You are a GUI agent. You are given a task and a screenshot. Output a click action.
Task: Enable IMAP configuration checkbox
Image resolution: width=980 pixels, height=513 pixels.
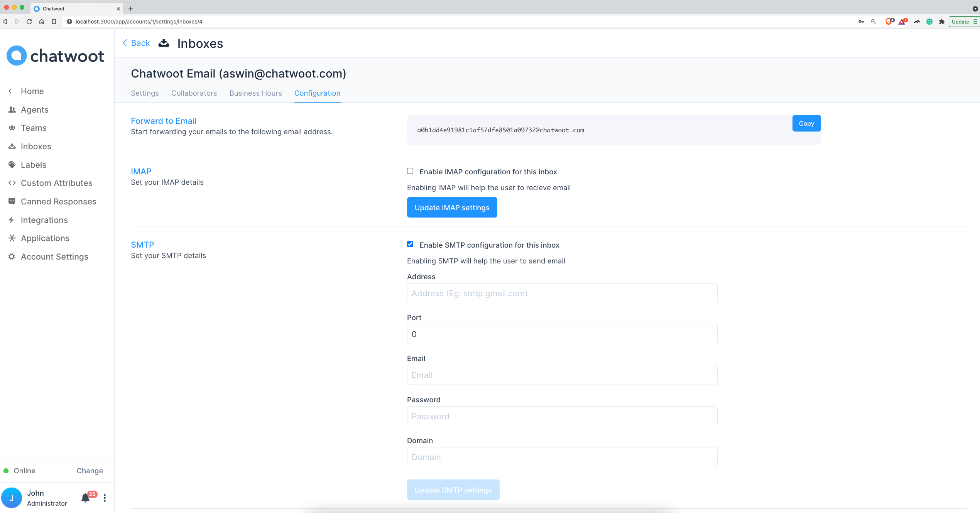410,171
